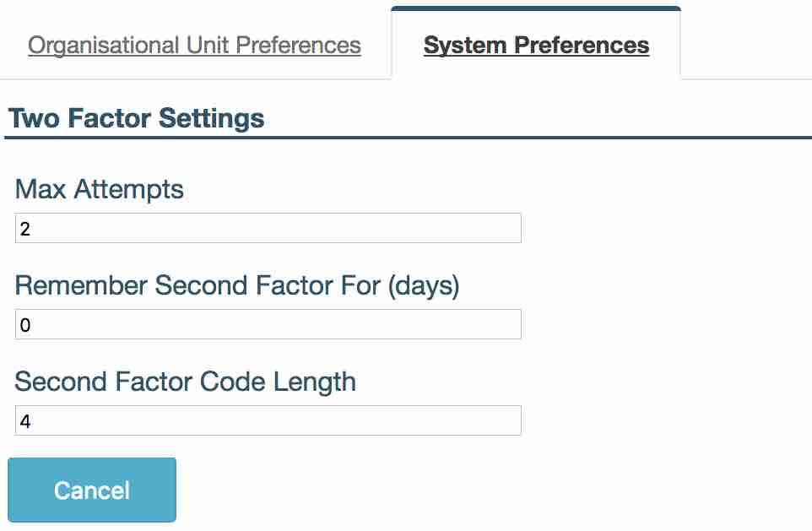Image resolution: width=812 pixels, height=531 pixels.
Task: Go to the inactive preferences tab
Action: [194, 45]
